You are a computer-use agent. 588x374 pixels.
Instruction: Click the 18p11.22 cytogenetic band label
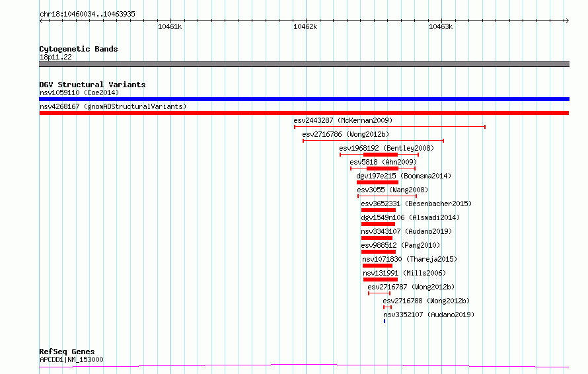click(55, 57)
